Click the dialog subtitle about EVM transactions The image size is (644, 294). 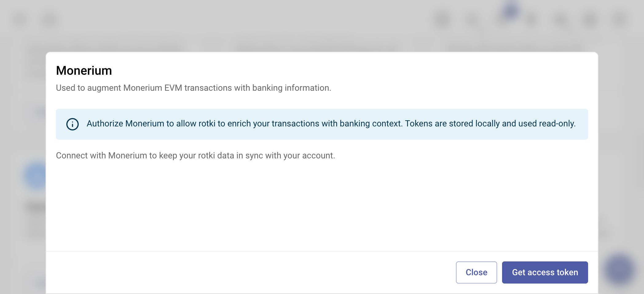coord(193,88)
